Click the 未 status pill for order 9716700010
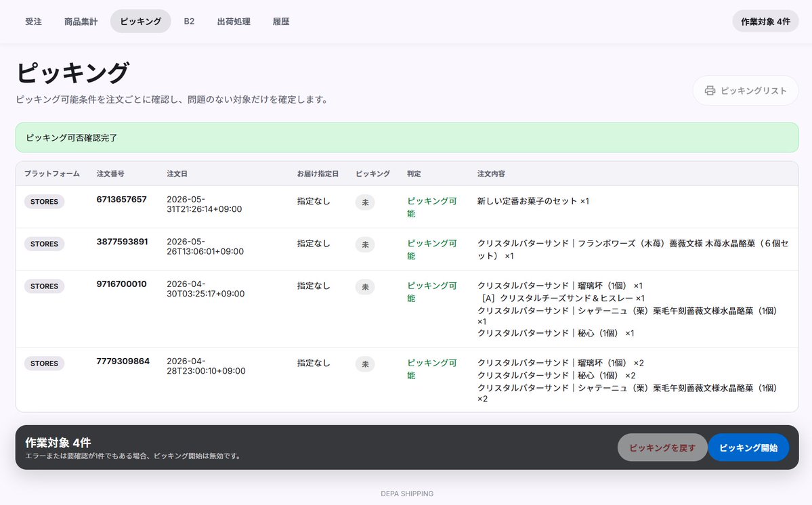The image size is (812, 505). coord(365,287)
